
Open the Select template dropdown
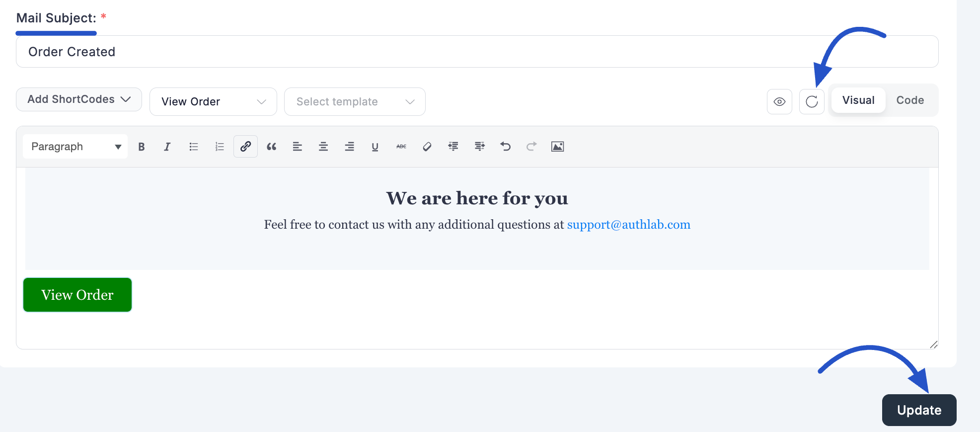tap(355, 102)
